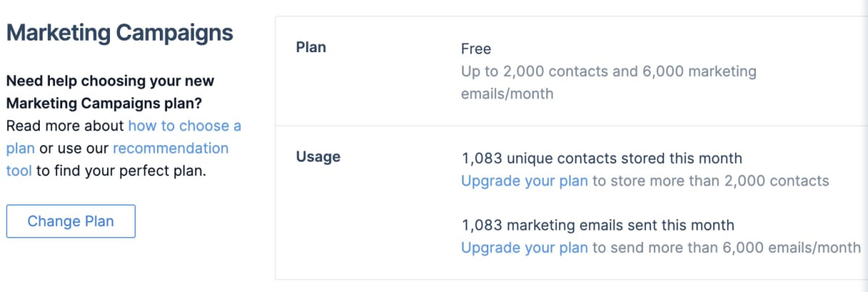Click the 'to send more than 6,000 emails/month' text

pos(726,247)
